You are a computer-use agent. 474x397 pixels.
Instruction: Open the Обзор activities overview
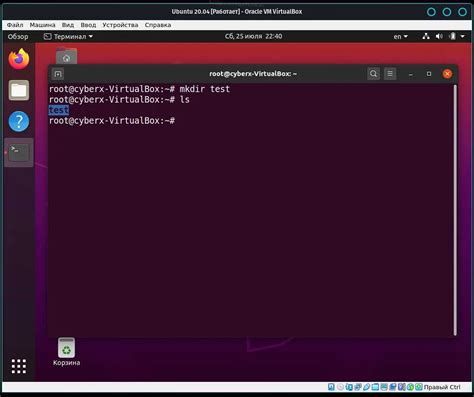[x=18, y=36]
